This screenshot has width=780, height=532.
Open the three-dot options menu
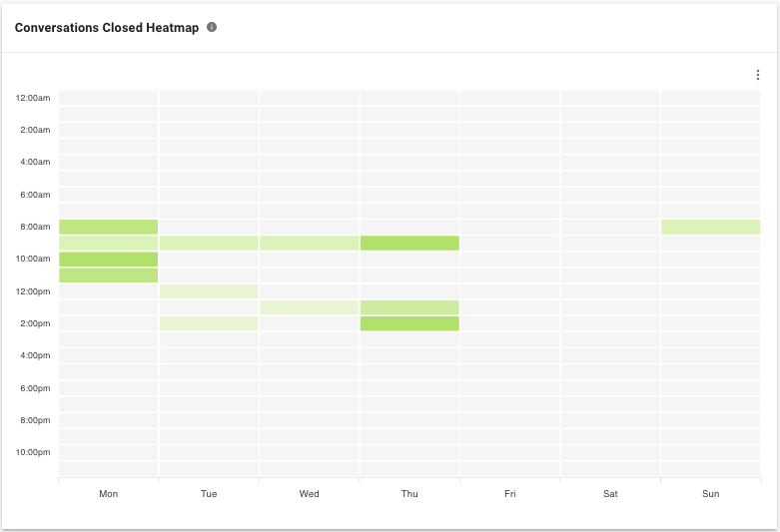[x=757, y=75]
